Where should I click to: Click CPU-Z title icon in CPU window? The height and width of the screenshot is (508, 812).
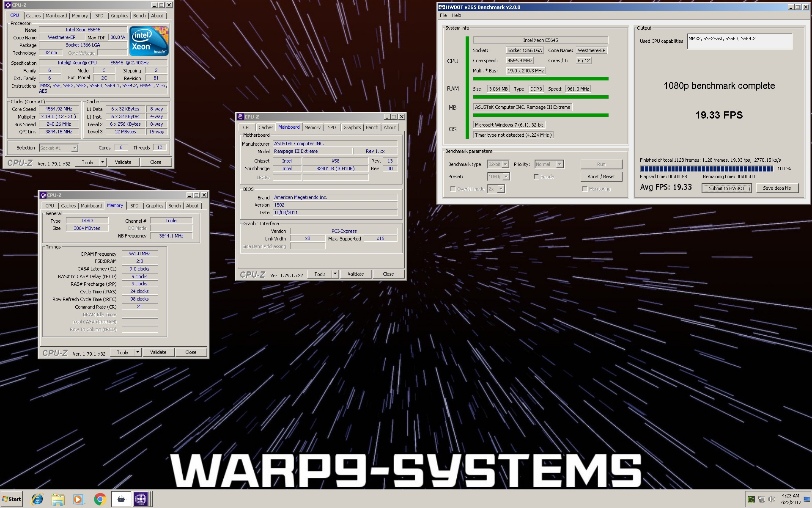(x=8, y=5)
